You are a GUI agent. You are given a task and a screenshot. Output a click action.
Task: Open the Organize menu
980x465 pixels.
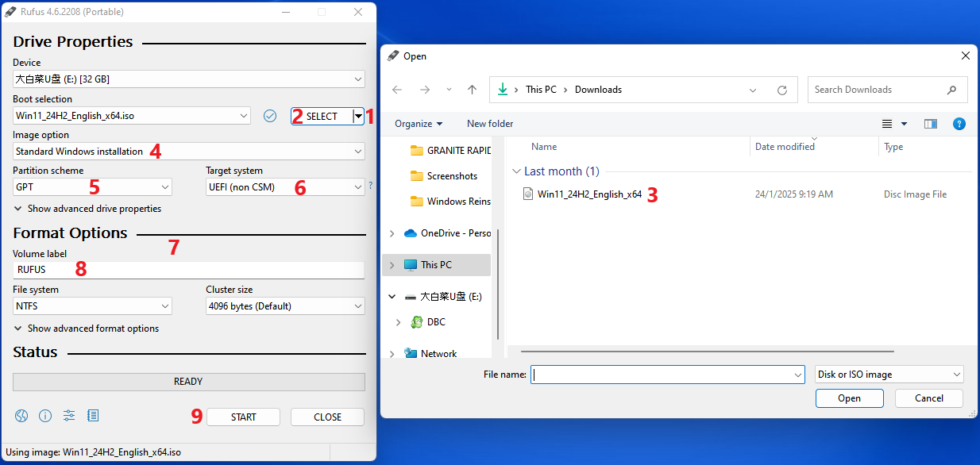tap(419, 124)
